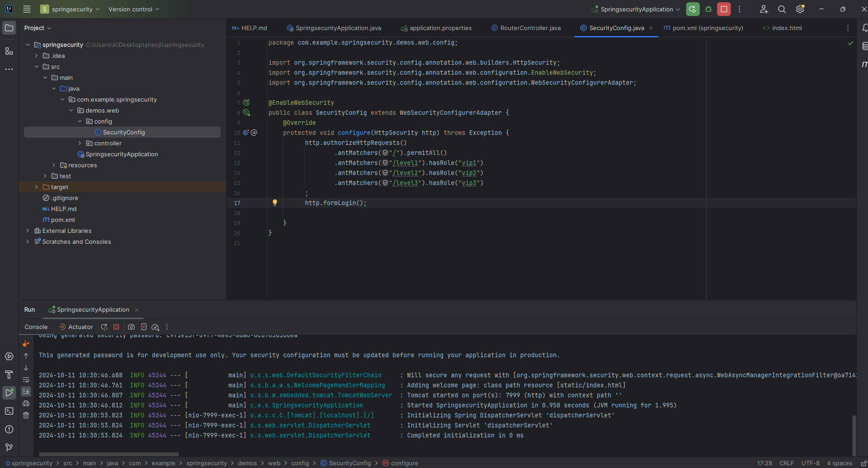Expand the target folder
868x468 pixels.
point(36,187)
